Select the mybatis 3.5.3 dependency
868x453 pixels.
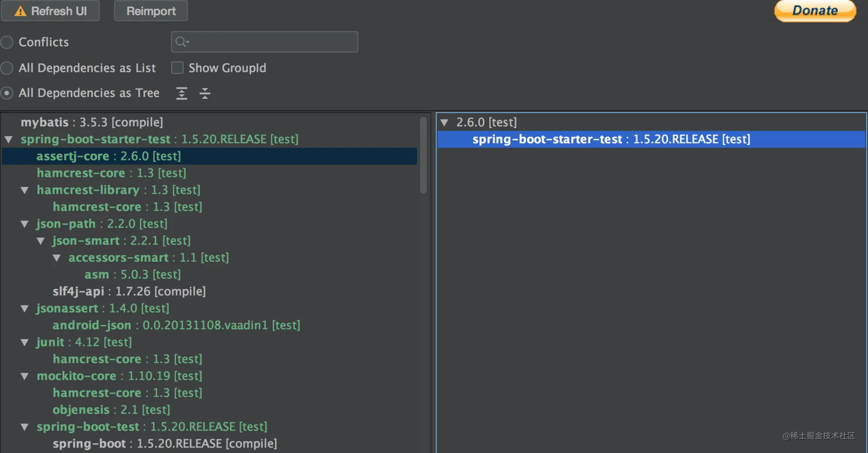[92, 122]
